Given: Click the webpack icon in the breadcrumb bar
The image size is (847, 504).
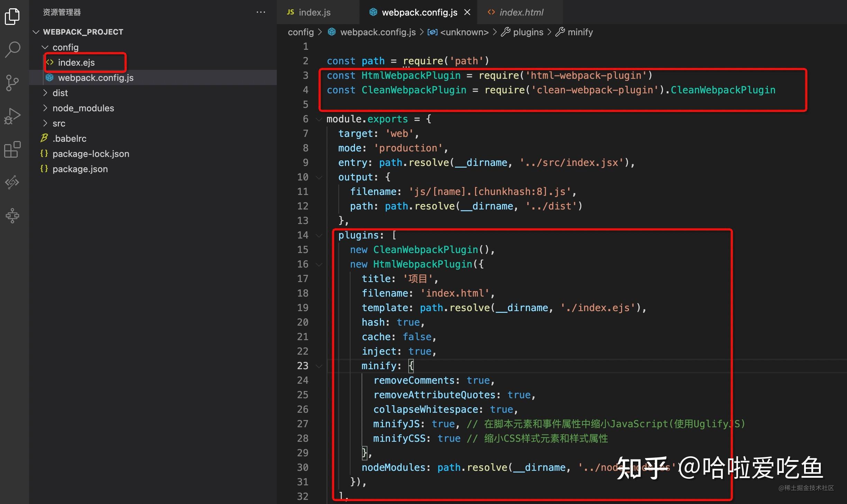Looking at the screenshot, I should pyautogui.click(x=332, y=32).
